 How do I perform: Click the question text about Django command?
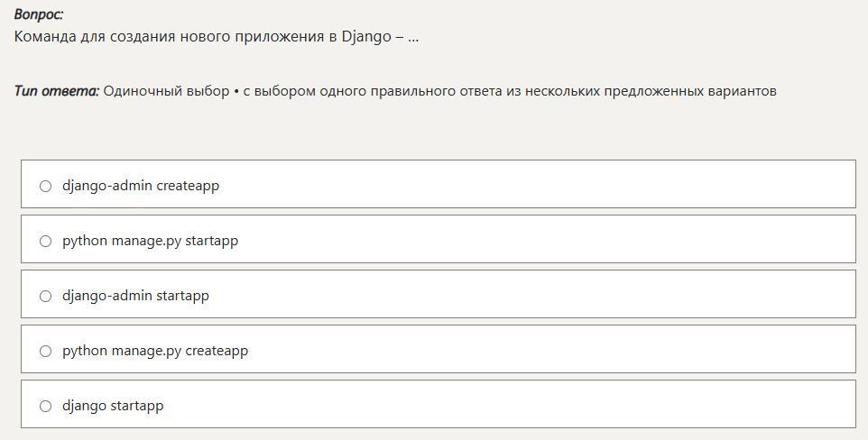coord(217,38)
